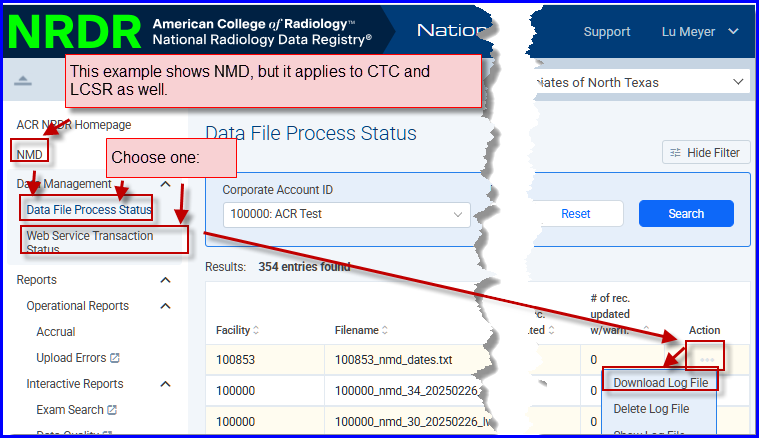Screen dimensions: 759x438
Task: Open the facility selector dropdown (North Texas)
Action: (x=738, y=82)
